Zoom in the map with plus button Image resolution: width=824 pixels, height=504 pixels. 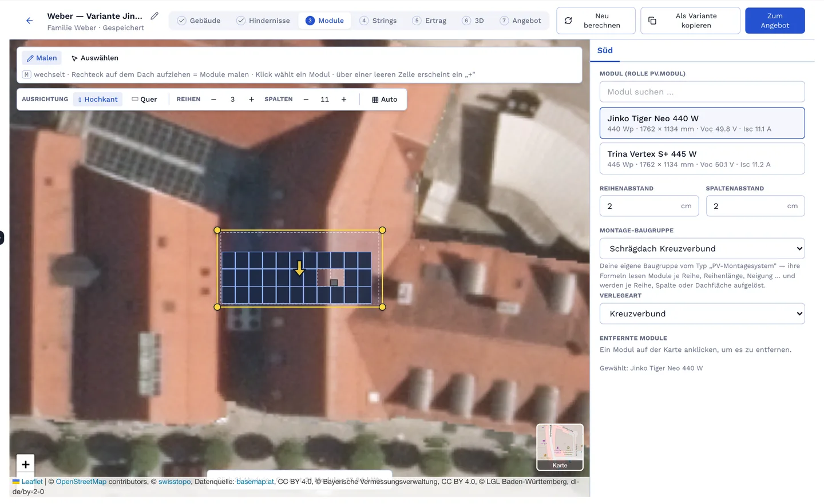[x=26, y=464]
